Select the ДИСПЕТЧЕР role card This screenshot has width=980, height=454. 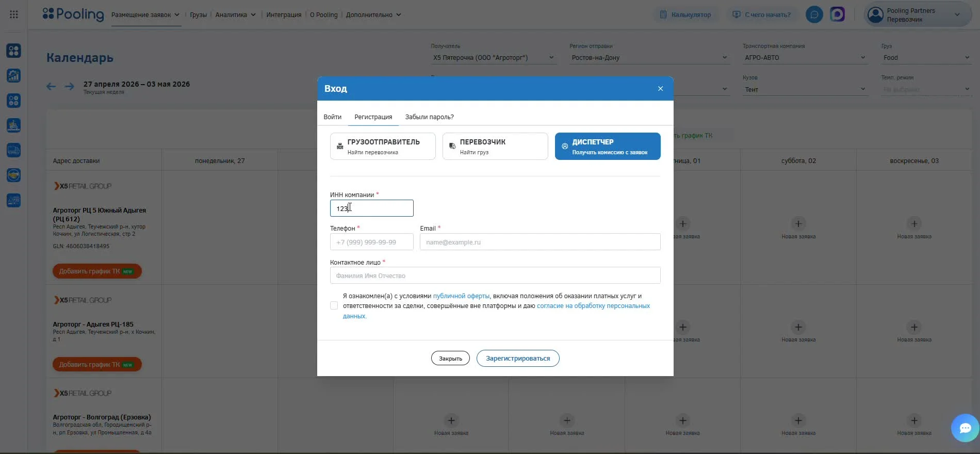(608, 147)
